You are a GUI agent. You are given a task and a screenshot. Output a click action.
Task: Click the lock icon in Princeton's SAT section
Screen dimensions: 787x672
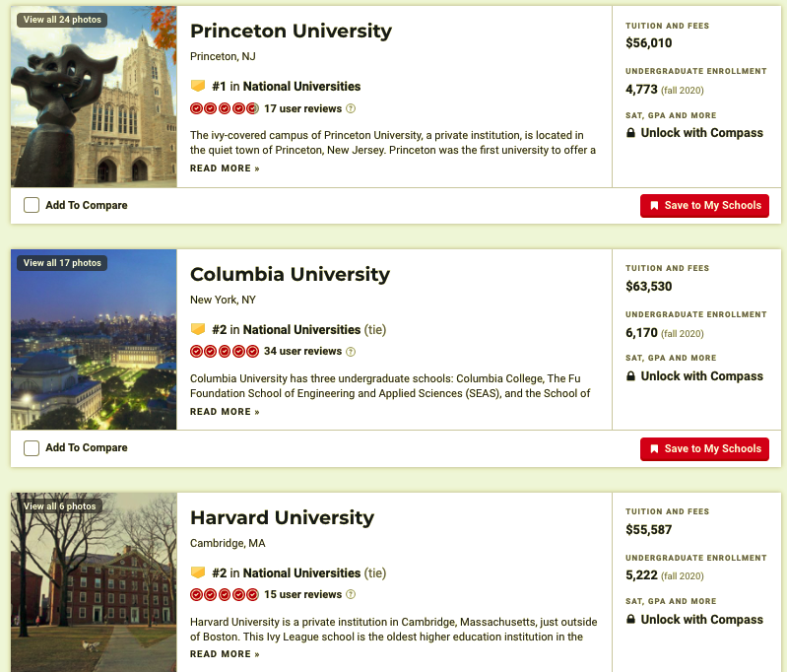[x=630, y=133]
